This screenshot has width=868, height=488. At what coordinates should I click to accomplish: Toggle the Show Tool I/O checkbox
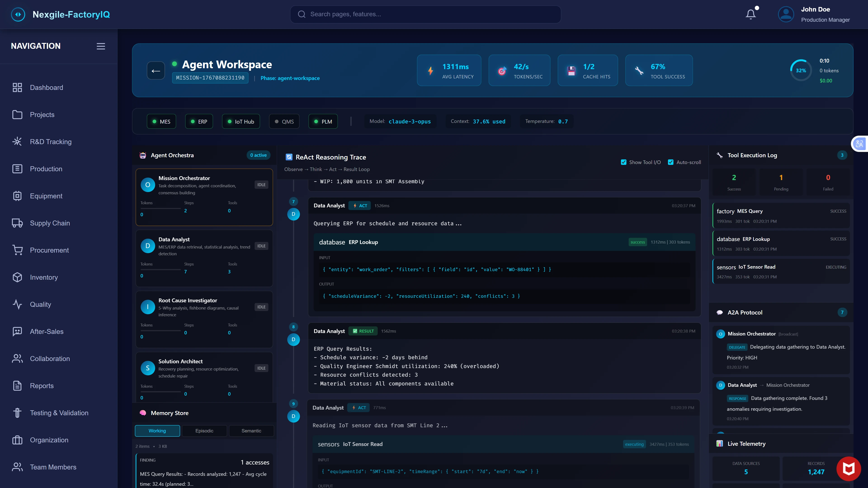(x=624, y=162)
